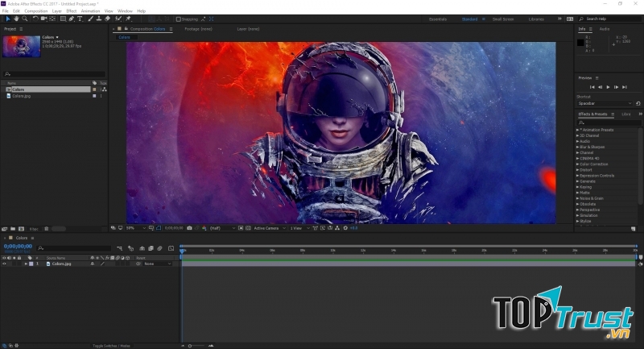Expand the Colors.jpg layer properties
This screenshot has width=644, height=349.
click(x=26, y=264)
